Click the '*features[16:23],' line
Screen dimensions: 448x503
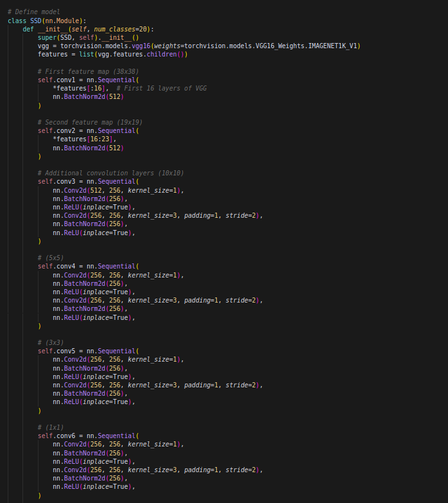85,139
